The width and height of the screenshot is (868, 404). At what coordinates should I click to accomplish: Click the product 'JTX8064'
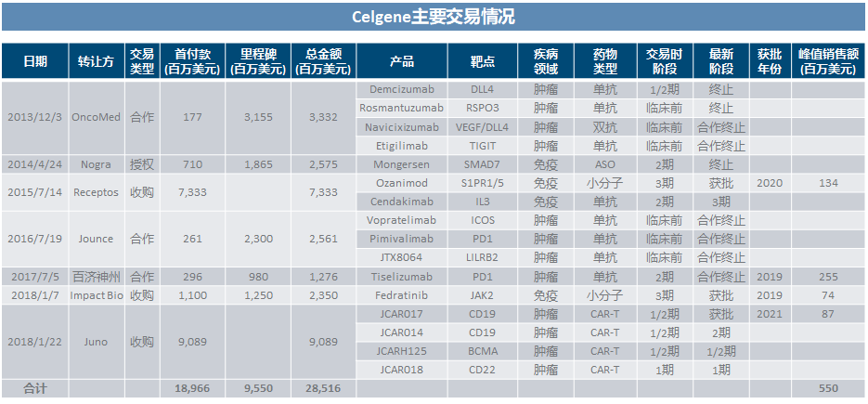[x=402, y=257]
